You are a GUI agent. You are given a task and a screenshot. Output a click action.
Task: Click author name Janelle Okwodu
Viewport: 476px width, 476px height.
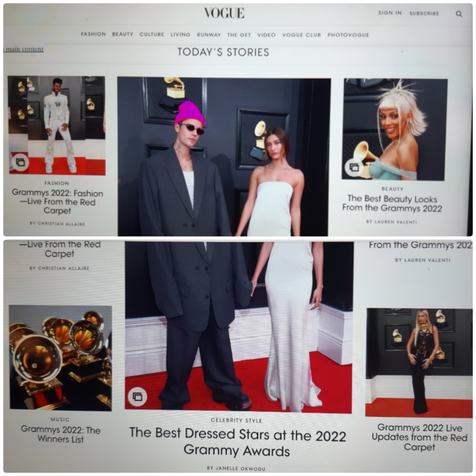pos(238,468)
